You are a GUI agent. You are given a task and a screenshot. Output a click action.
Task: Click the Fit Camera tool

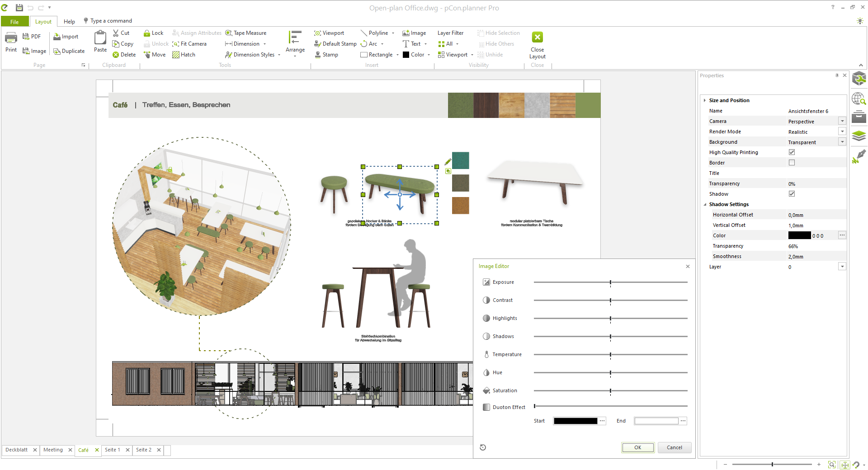pyautogui.click(x=189, y=44)
